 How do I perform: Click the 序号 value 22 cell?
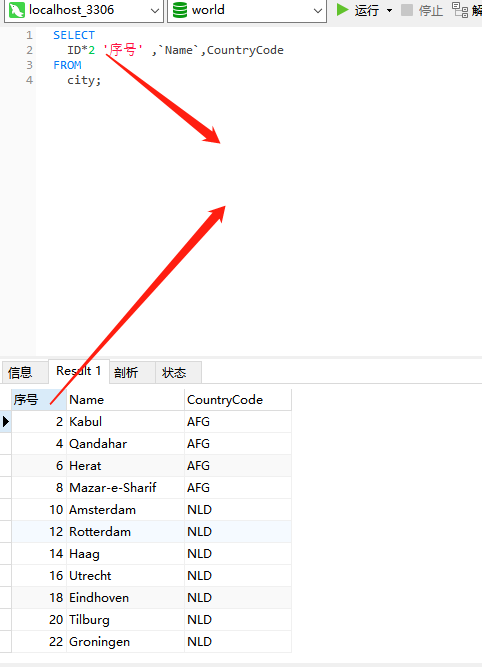click(x=39, y=642)
